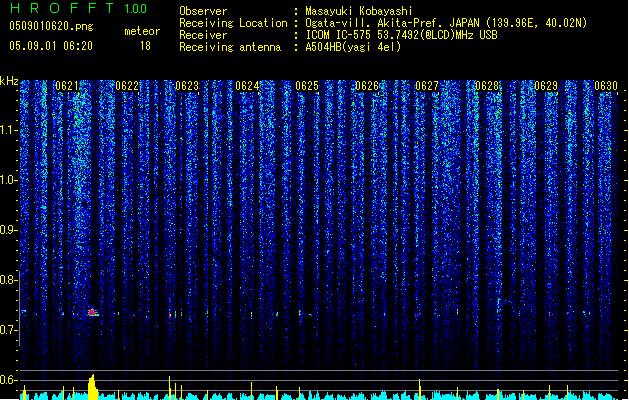Click the 0627 time marker
This screenshot has width=629, height=400.
coord(427,86)
